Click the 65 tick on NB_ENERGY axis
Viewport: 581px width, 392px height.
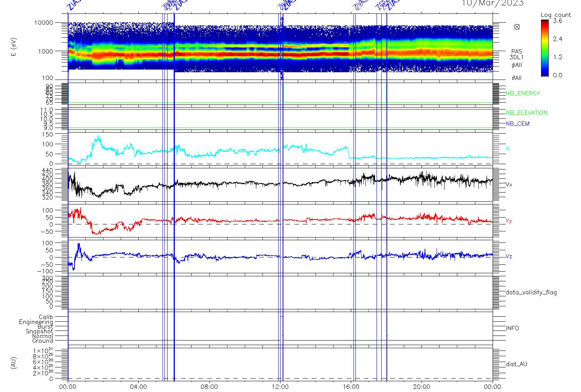coord(50,103)
